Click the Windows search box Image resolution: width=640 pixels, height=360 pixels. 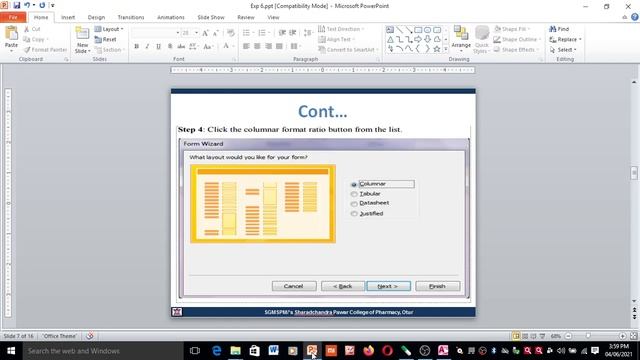(103, 351)
